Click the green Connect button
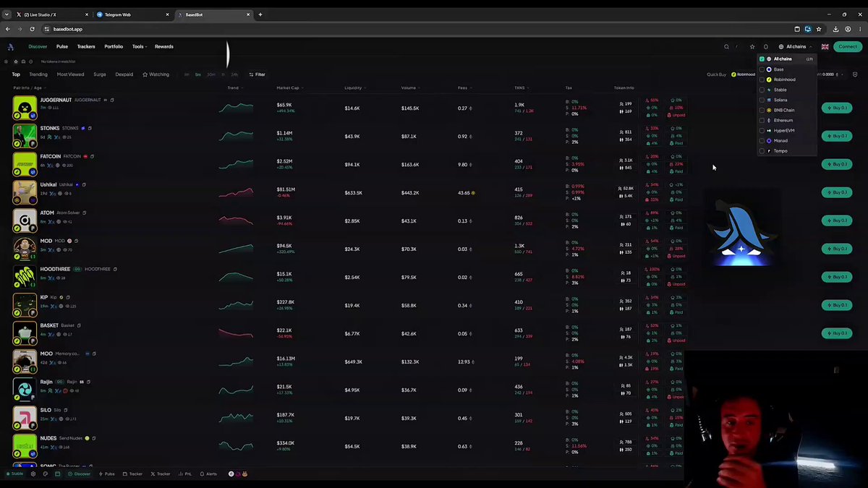The width and height of the screenshot is (868, 488). 847,46
